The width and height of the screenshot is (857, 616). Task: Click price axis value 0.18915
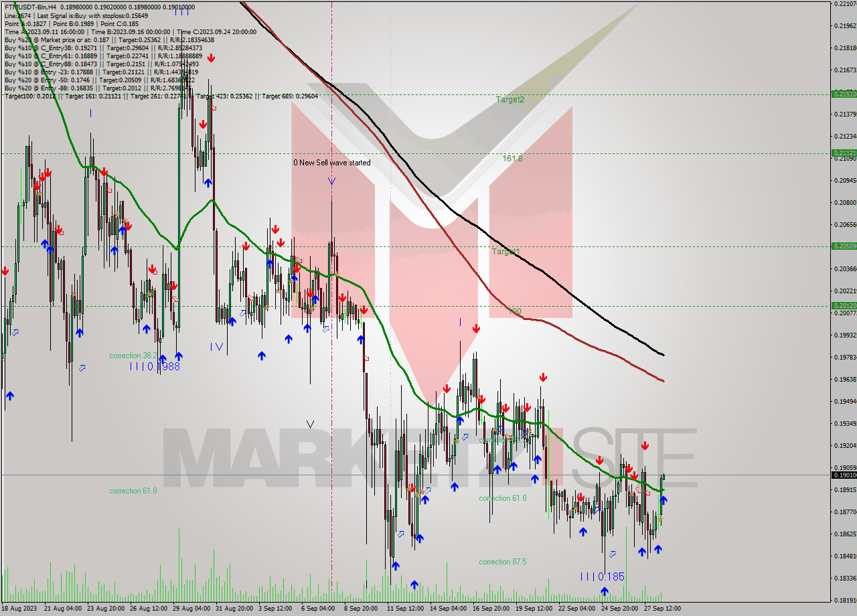(x=845, y=489)
